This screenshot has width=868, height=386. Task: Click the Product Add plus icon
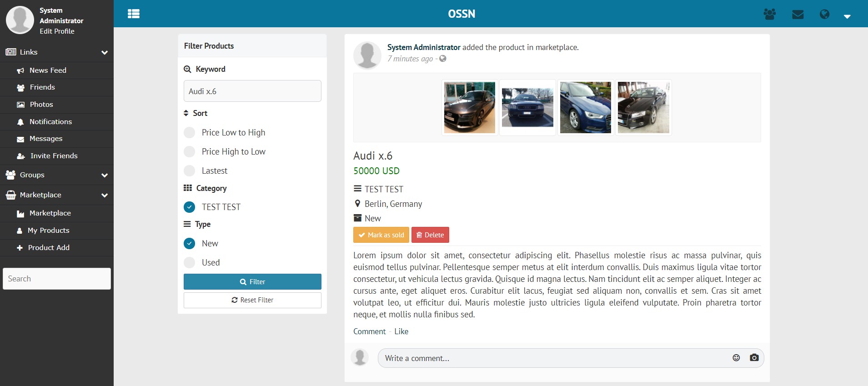click(20, 248)
